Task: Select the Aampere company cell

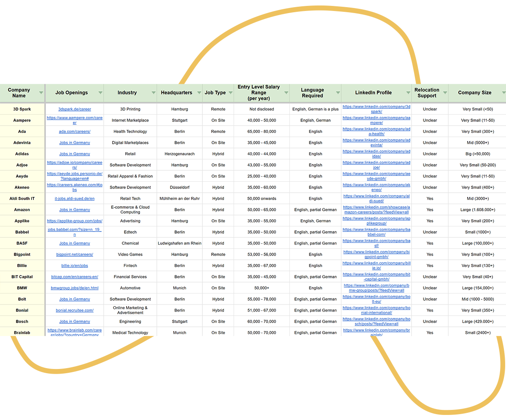Action: point(22,120)
